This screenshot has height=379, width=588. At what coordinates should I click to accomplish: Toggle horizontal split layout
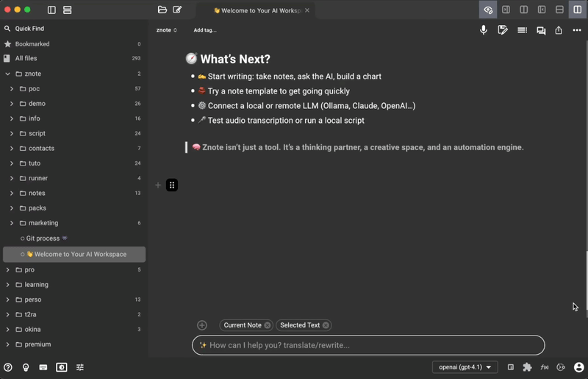pyautogui.click(x=559, y=10)
